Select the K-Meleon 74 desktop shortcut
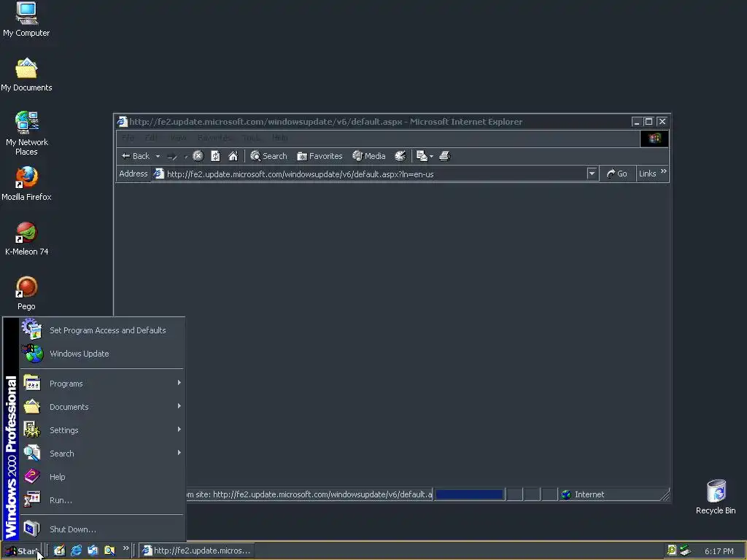Viewport: 747px width, 560px height. click(x=26, y=238)
